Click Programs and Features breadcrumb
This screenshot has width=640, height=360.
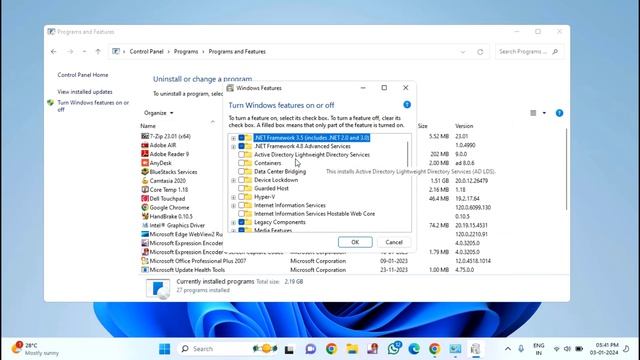tap(237, 52)
